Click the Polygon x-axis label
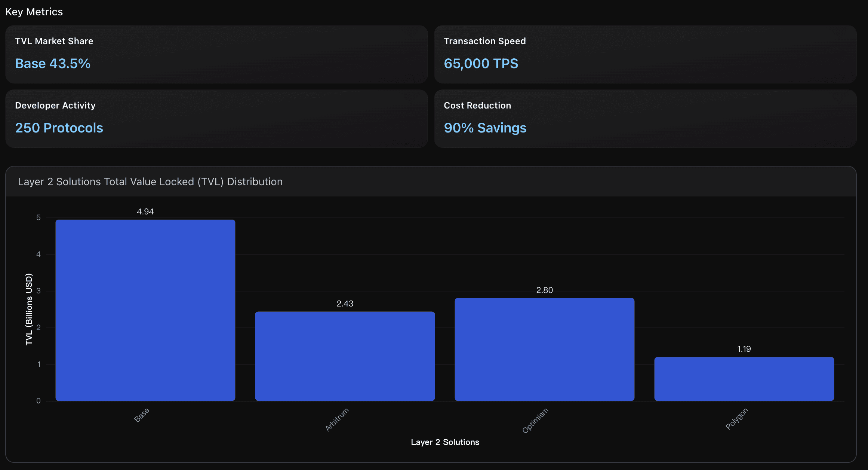This screenshot has width=868, height=470. click(737, 419)
